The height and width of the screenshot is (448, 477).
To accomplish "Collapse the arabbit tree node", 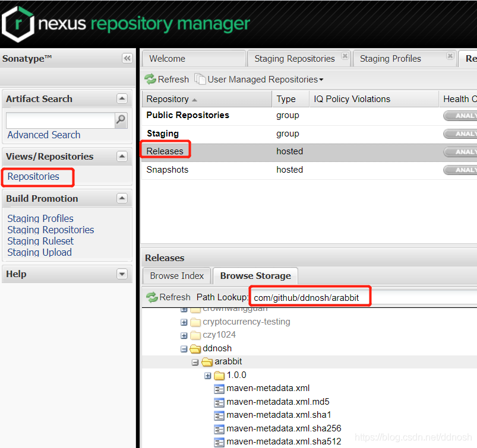I will [195, 363].
